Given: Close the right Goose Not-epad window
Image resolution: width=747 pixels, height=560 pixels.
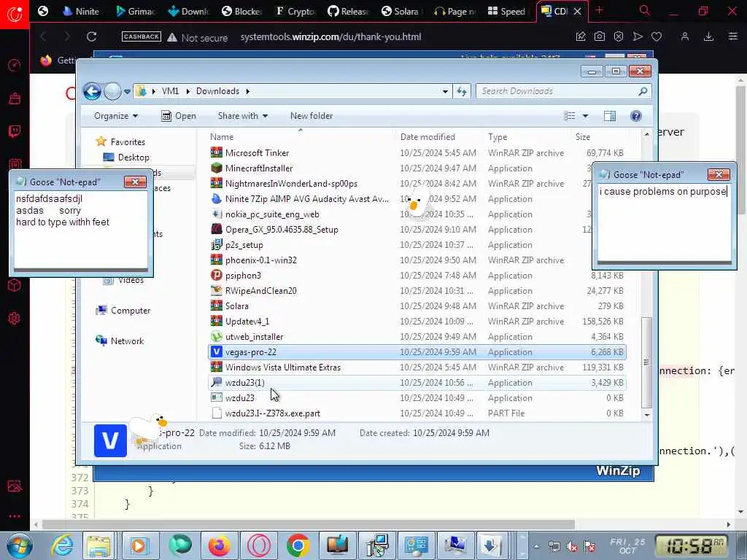Looking at the screenshot, I should (719, 175).
